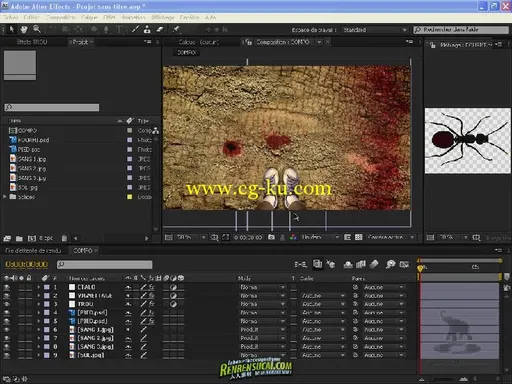Open track matte dropdown for layer 2
Screen dimensions: 512x384
[x=323, y=296]
